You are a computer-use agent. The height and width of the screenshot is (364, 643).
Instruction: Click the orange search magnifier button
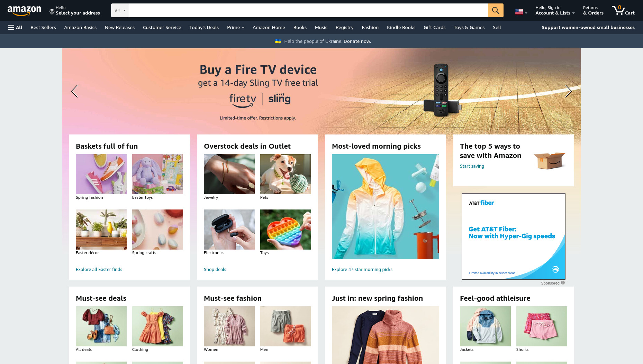pyautogui.click(x=496, y=10)
